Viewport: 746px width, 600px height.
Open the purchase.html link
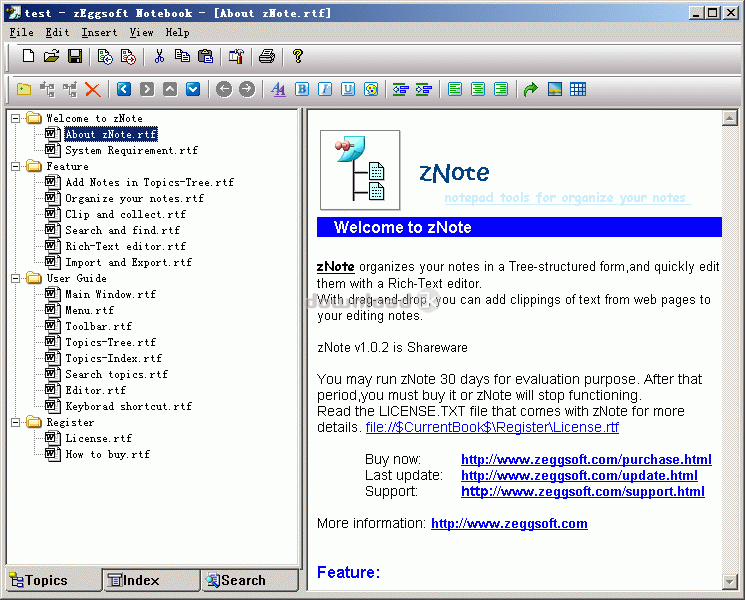click(x=586, y=460)
